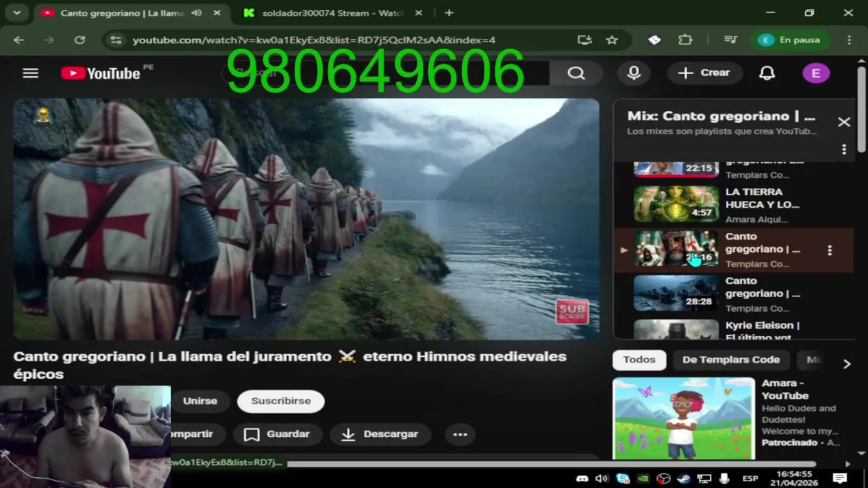868x488 pixels.
Task: Go back to the previous page
Action: (18, 40)
